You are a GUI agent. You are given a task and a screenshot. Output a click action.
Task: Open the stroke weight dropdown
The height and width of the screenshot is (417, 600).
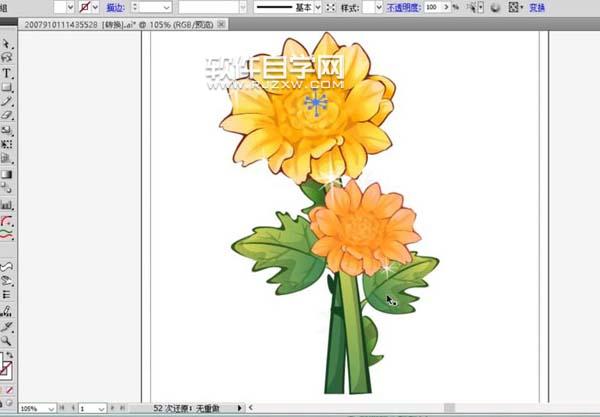point(166,7)
